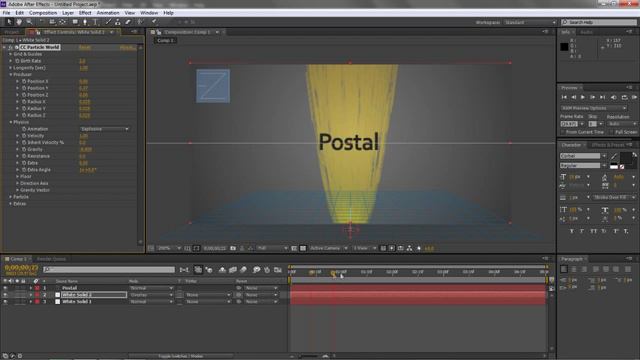Click the eyedropper in Character panel
Image resolution: width=640 pixels, height=360 pixels.
[x=613, y=156]
